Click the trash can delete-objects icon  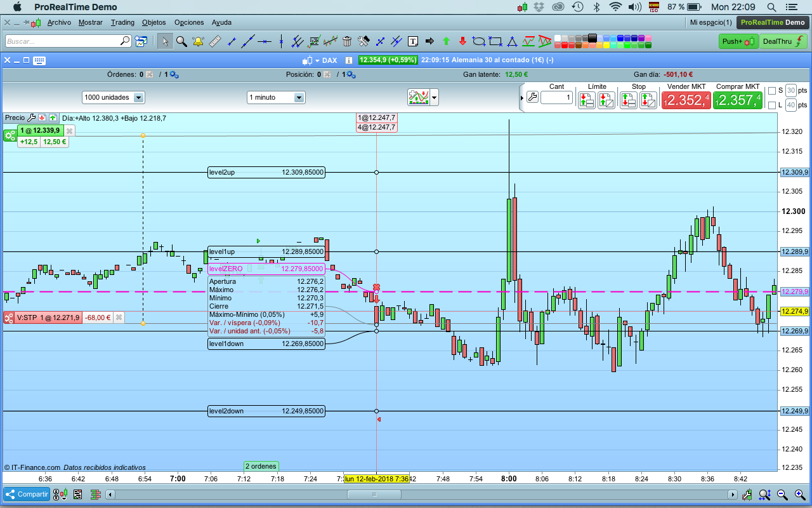[347, 41]
